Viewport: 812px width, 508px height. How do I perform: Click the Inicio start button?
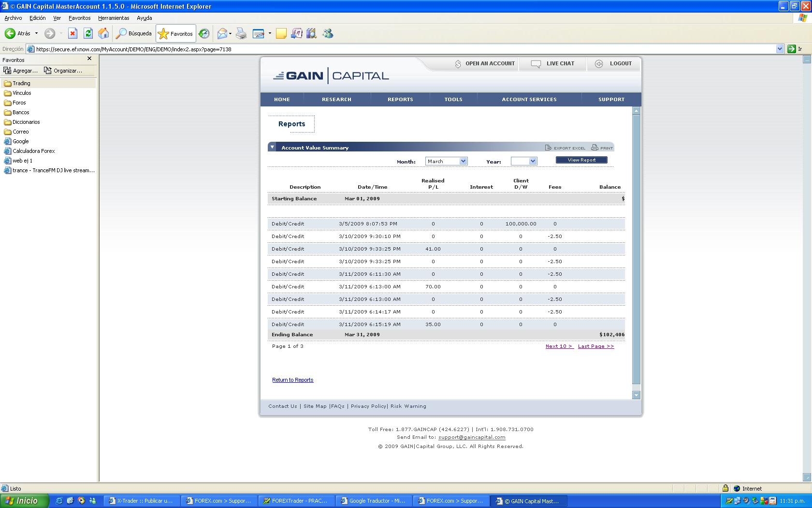[24, 501]
